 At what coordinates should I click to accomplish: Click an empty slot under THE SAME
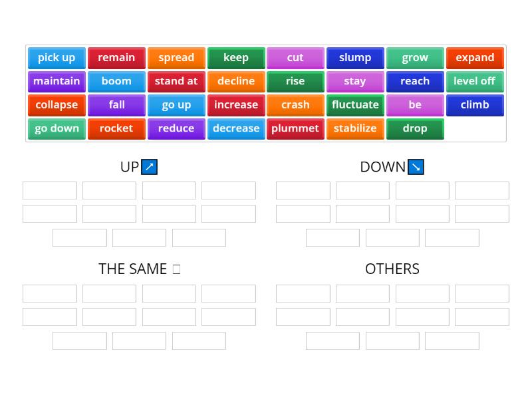pyautogui.click(x=50, y=293)
